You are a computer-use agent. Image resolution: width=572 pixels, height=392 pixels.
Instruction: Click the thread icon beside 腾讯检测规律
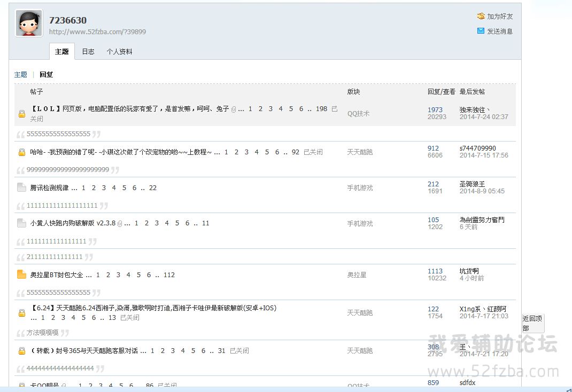pos(21,187)
